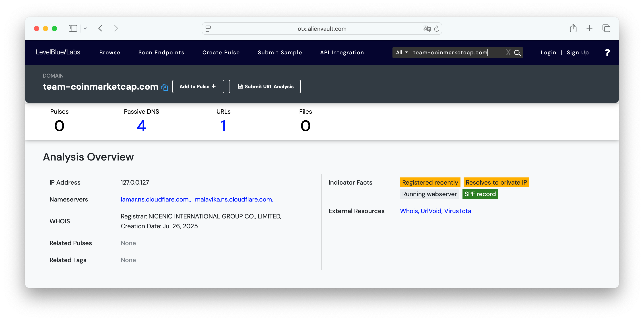Image resolution: width=644 pixels, height=321 pixels.
Task: Show tab overview icon
Action: [606, 28]
